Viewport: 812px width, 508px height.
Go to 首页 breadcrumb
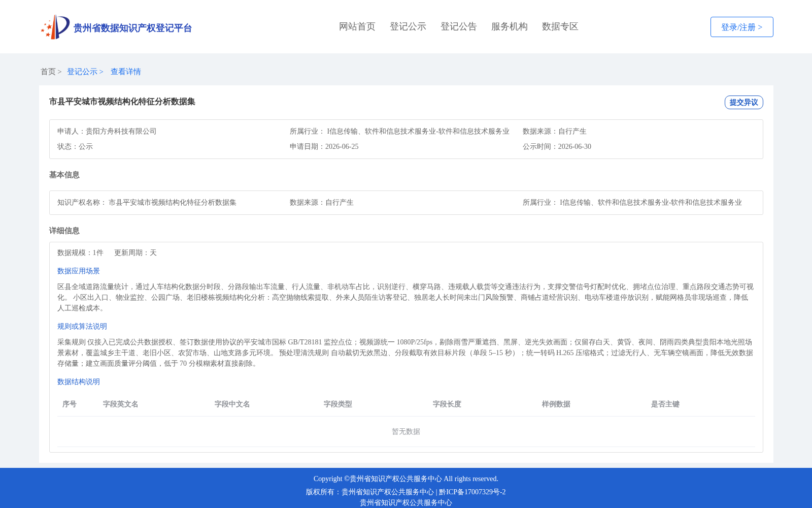tap(48, 72)
